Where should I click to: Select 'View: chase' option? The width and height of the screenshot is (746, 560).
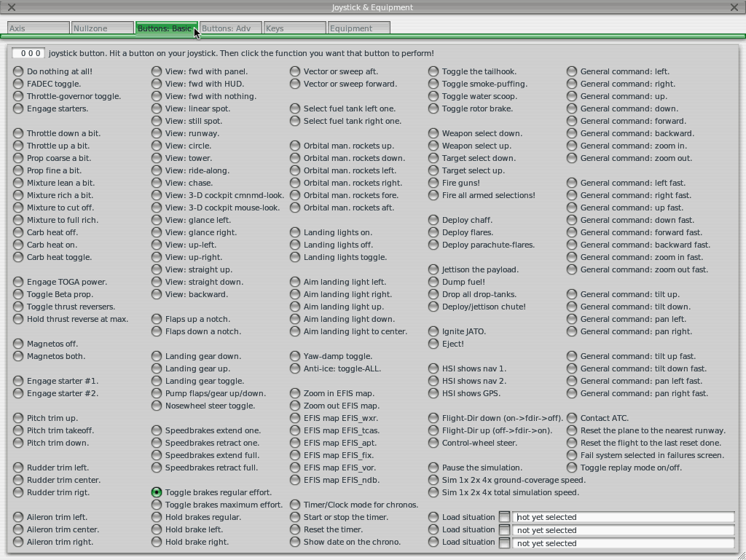(x=157, y=183)
